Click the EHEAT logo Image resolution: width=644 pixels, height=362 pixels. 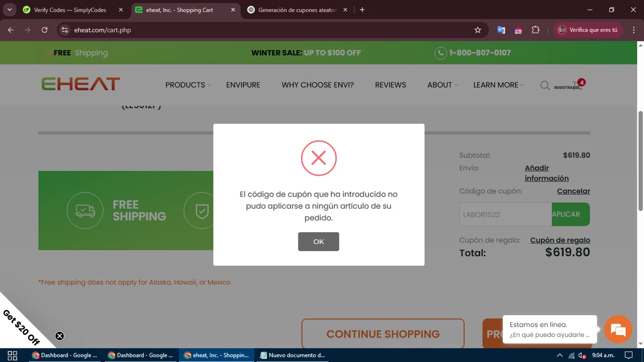81,84
